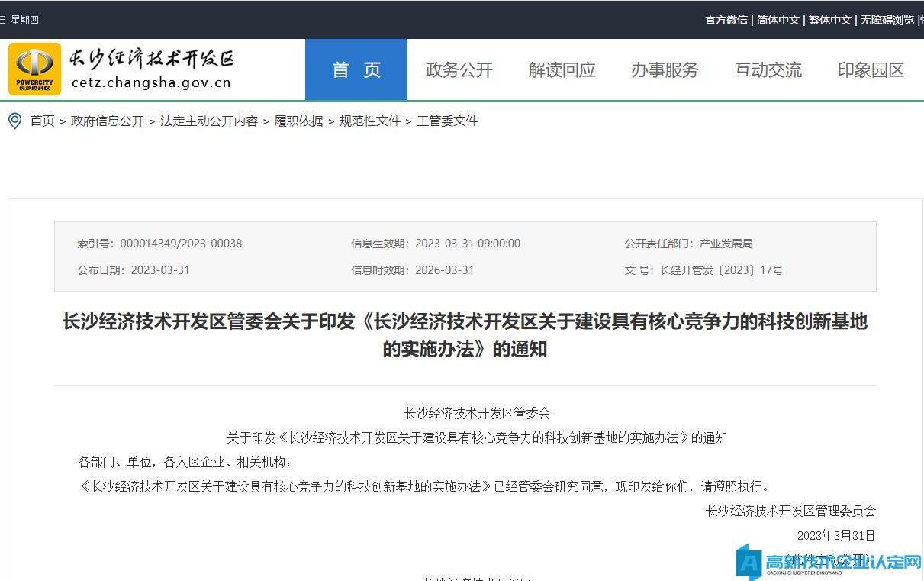Switch to 简体中文
The height and width of the screenshot is (581, 924).
tap(778, 20)
